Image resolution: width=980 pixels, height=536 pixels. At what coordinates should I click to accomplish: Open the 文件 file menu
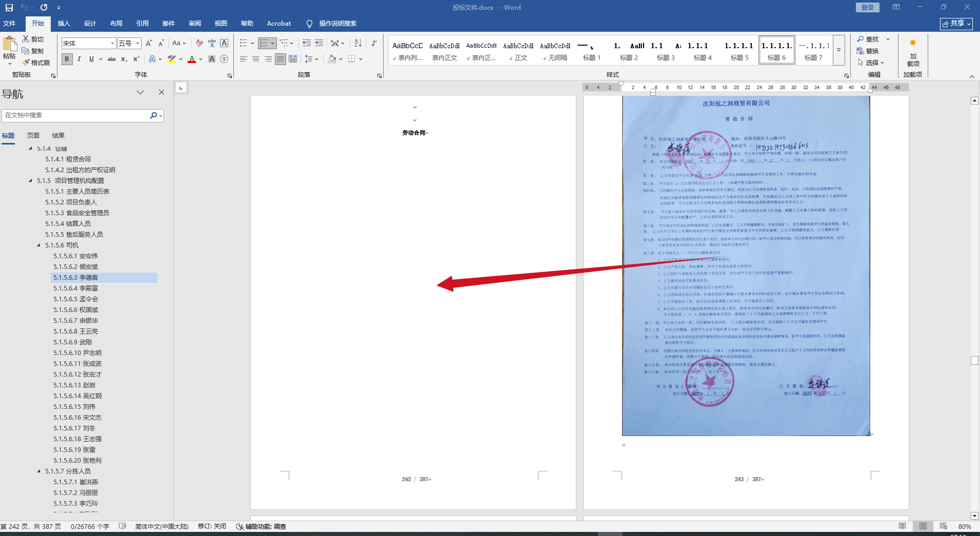point(9,24)
